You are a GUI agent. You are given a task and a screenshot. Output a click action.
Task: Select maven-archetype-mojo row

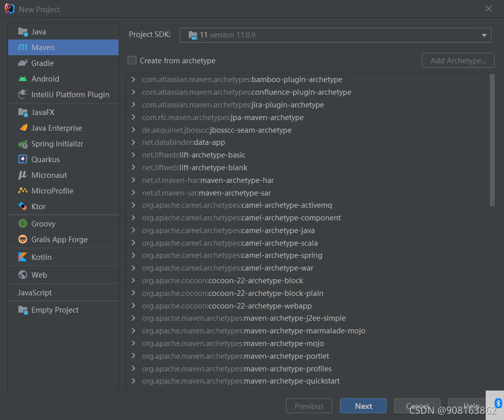click(308, 343)
